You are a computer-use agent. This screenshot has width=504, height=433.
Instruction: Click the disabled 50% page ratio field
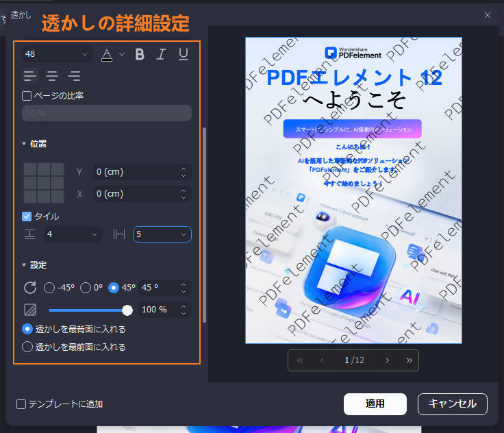click(x=107, y=113)
